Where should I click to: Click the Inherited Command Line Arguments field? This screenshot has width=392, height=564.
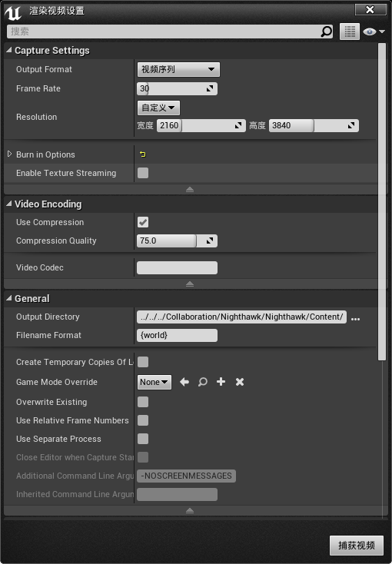(x=177, y=494)
